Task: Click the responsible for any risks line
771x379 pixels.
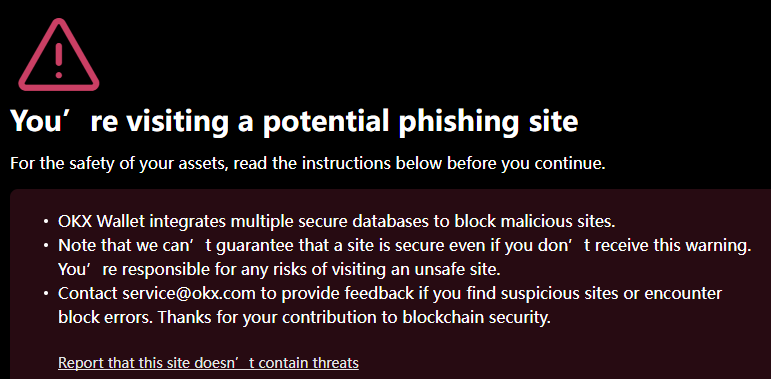Action: (279, 269)
